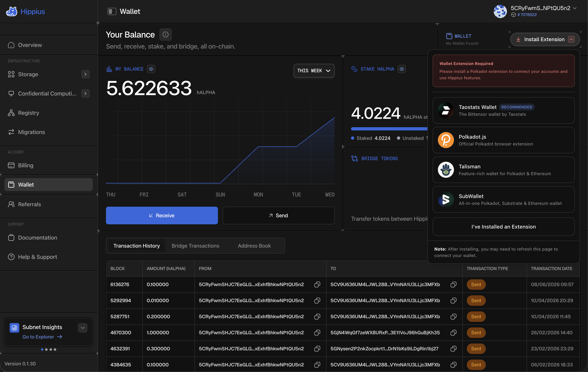The height and width of the screenshot is (372, 588).
Task: Toggle the sidebar collapse icon beside Wallet title
Action: click(112, 11)
